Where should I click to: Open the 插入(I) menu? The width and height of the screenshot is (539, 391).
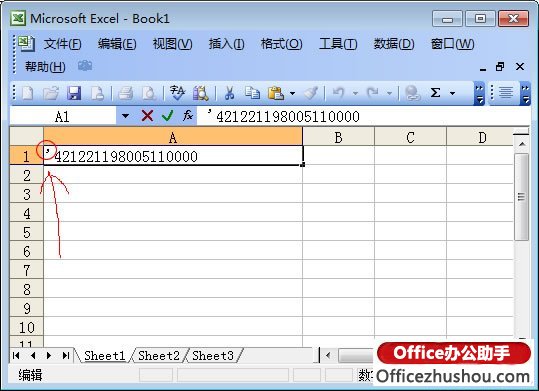(x=227, y=44)
